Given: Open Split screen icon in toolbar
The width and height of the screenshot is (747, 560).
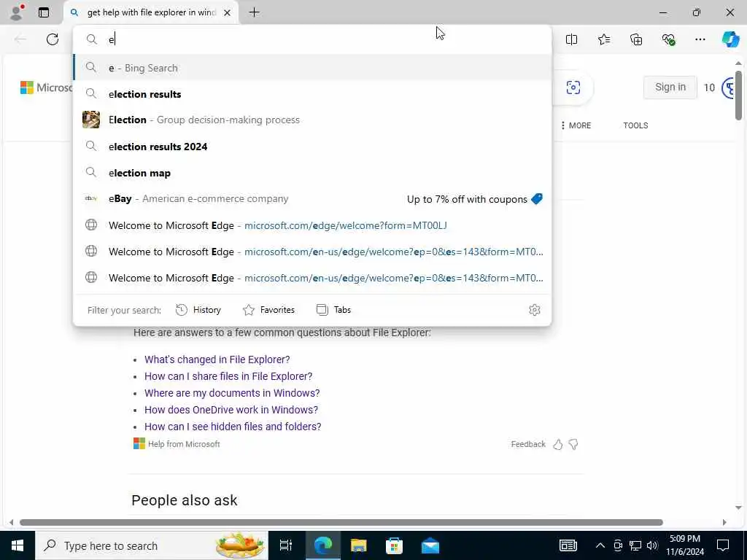Looking at the screenshot, I should click(x=571, y=39).
